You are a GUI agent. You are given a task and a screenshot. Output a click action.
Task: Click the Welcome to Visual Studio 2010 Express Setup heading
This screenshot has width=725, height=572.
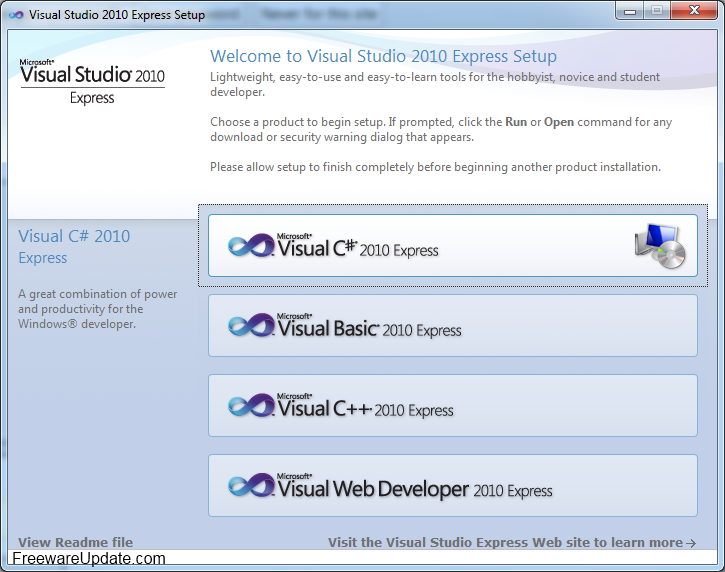click(383, 56)
